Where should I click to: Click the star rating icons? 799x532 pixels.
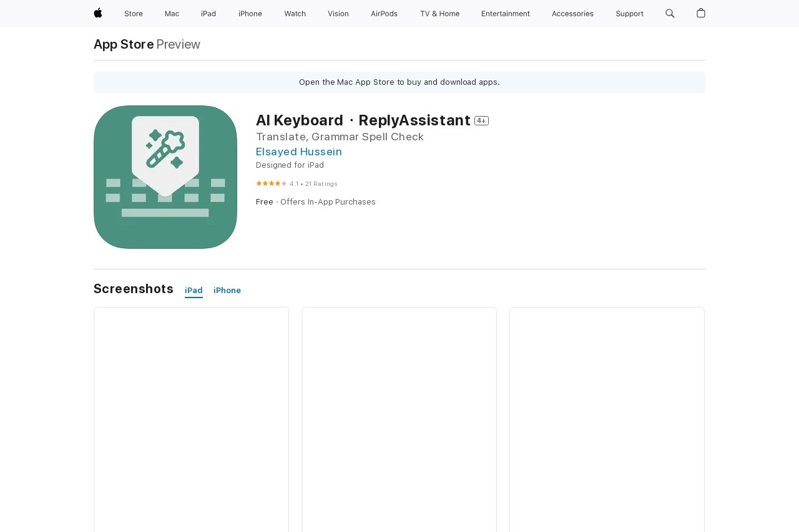(x=272, y=183)
